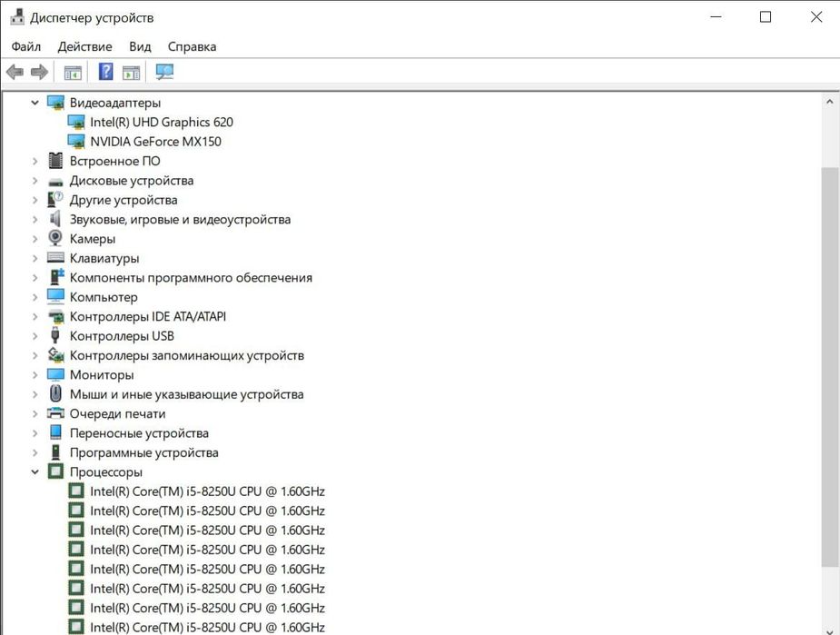Select Мыши и иные указывающие устройства label
The image size is (840, 635).
pos(186,394)
